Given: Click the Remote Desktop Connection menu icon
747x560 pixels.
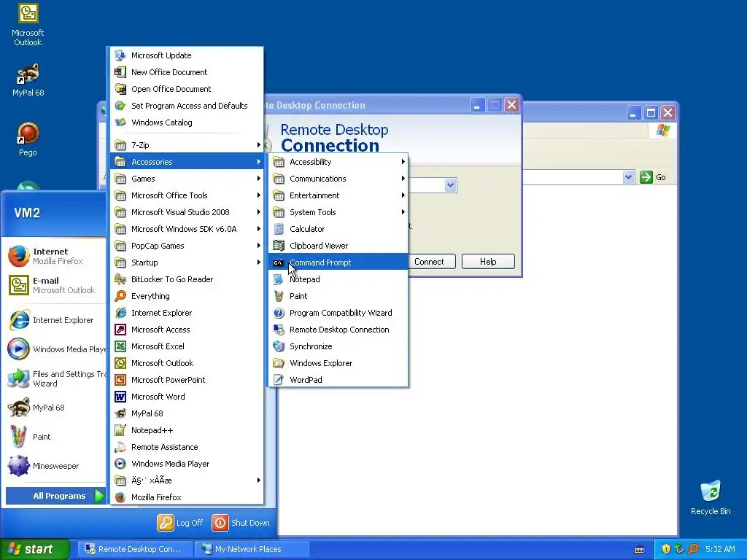Looking at the screenshot, I should click(279, 330).
